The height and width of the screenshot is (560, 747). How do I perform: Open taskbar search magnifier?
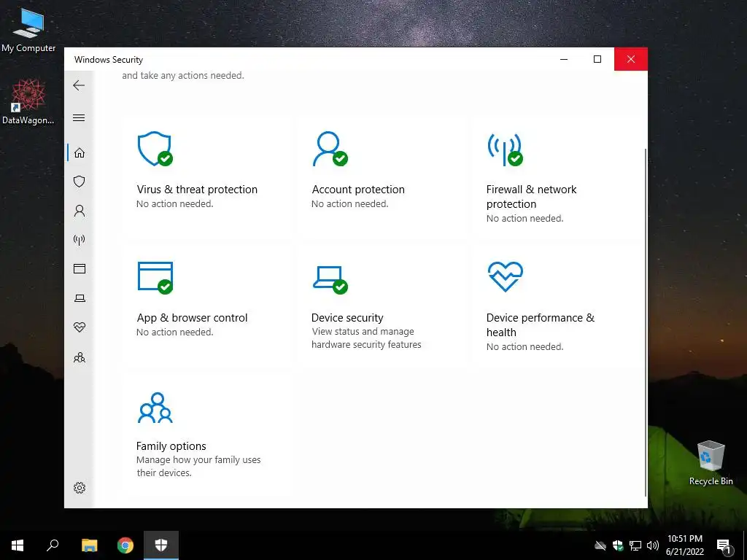pos(53,545)
